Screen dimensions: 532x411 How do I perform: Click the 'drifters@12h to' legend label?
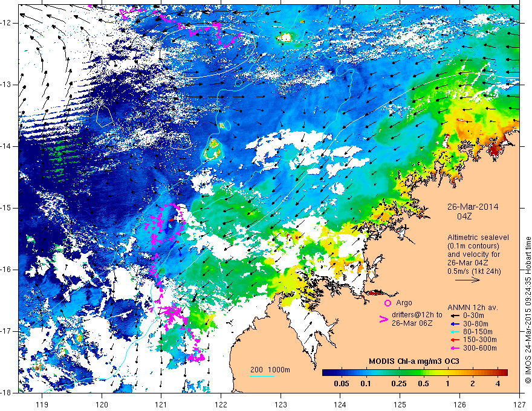(417, 315)
